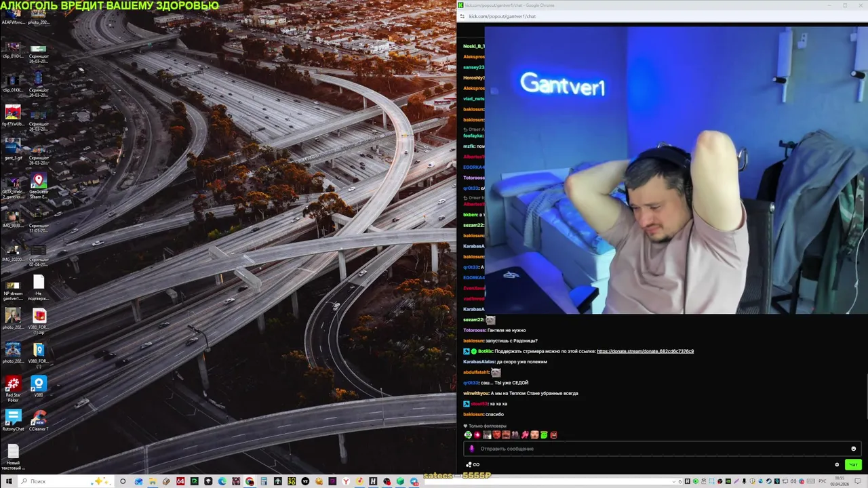Select the gant_3.gif file on the desktop
868x488 pixels.
pos(13,149)
